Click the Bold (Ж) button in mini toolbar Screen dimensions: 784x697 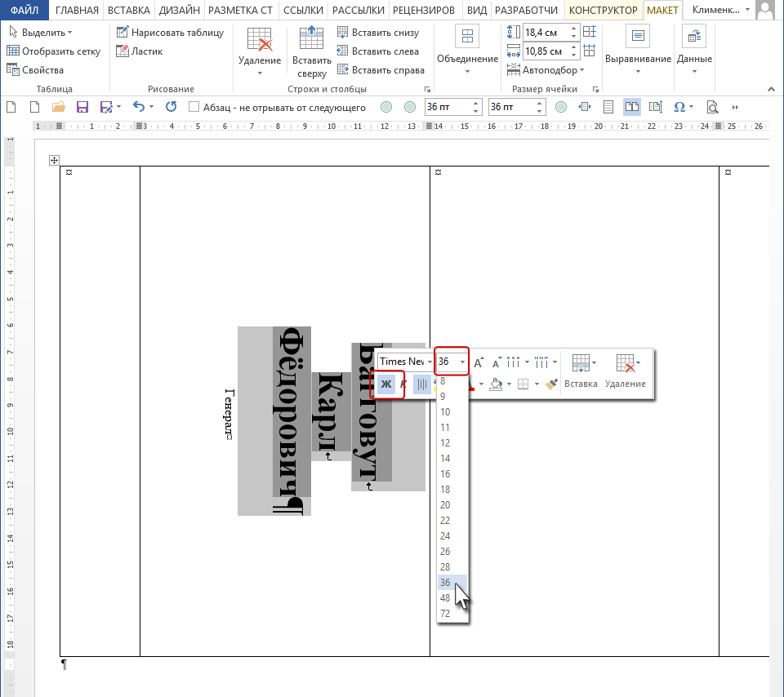386,384
